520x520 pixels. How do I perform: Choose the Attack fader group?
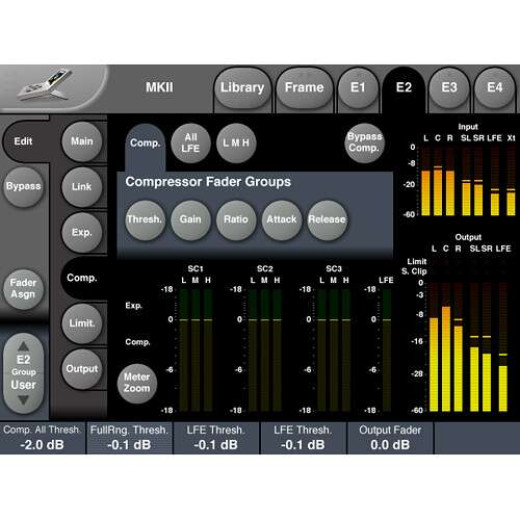(x=282, y=220)
